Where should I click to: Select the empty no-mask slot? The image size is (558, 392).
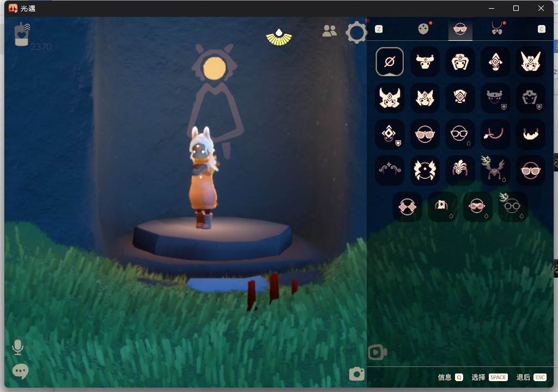[389, 62]
